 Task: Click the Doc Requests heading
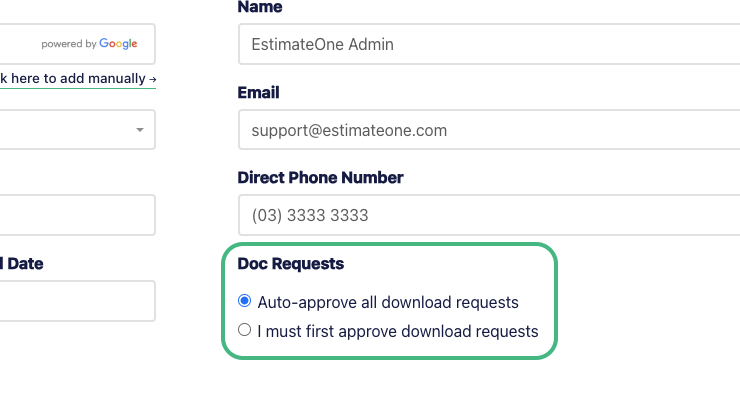point(291,264)
